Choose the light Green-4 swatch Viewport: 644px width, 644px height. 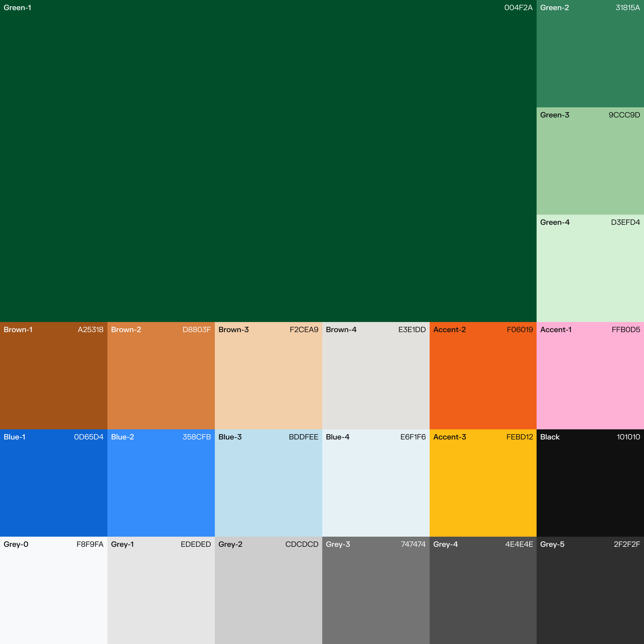(x=590, y=268)
